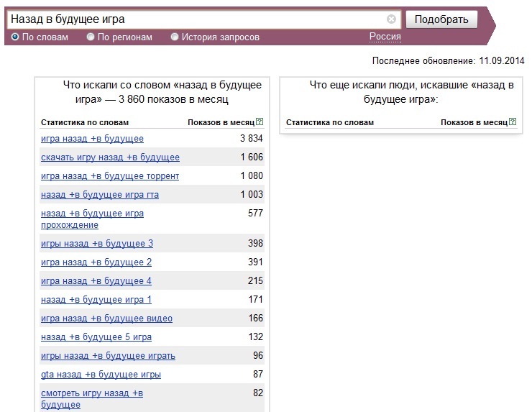Select the 'По регионам' radio button
Viewport: 532px width, 412px height.
(91, 37)
